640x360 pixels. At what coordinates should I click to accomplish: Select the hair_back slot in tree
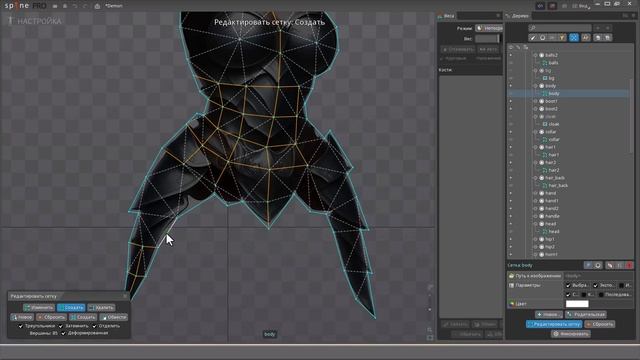pyautogui.click(x=555, y=178)
